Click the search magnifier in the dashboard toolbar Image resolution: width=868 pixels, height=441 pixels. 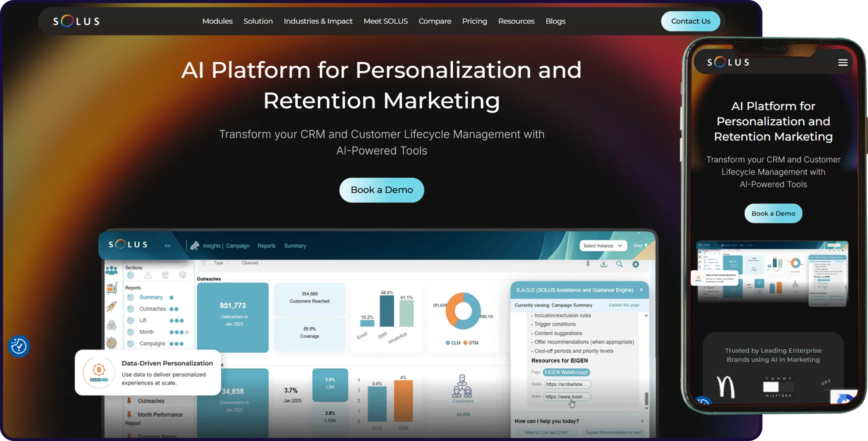(619, 264)
